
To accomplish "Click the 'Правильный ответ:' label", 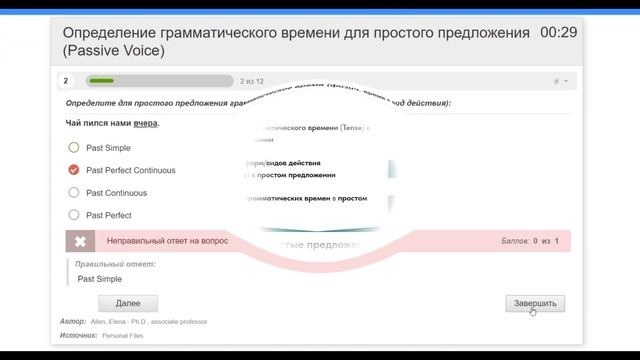I will point(115,264).
